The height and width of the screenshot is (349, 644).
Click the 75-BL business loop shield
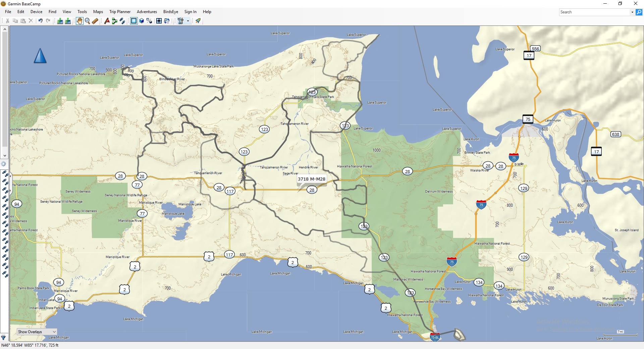pyautogui.click(x=435, y=337)
